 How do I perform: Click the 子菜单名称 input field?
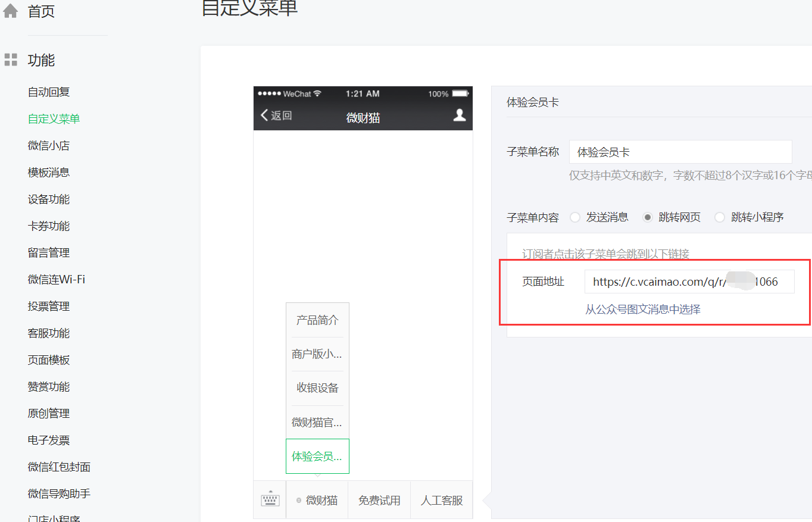pyautogui.click(x=680, y=152)
